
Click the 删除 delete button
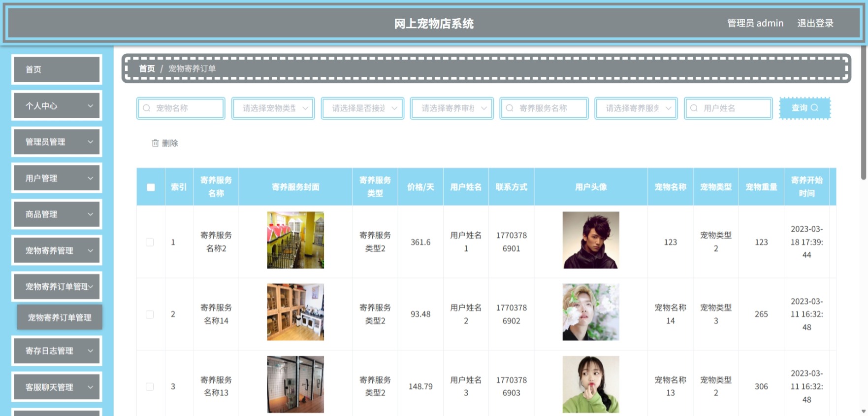[x=165, y=143]
